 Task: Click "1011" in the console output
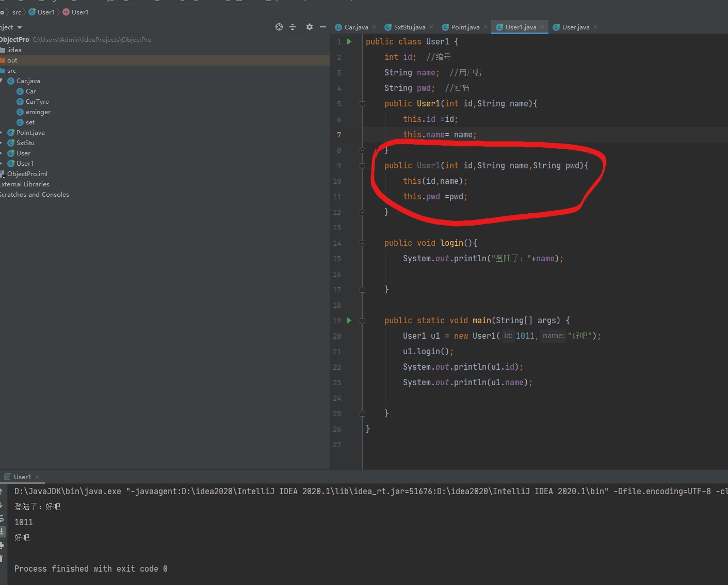(24, 523)
